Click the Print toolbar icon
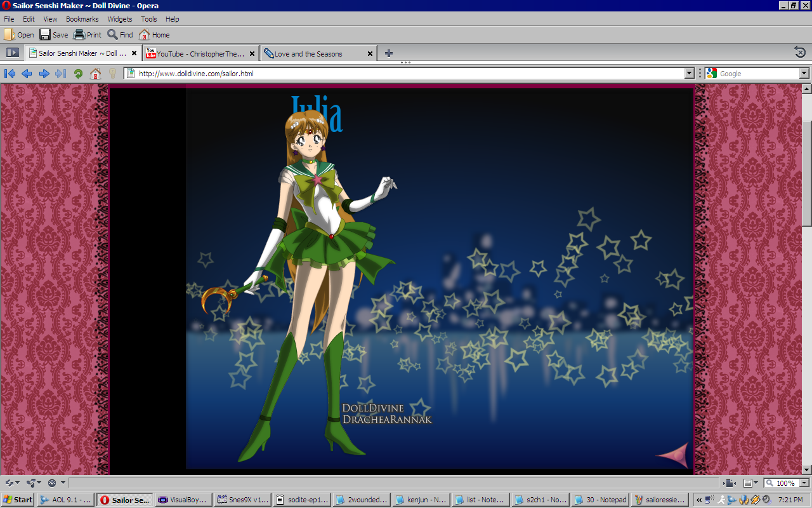 [x=87, y=35]
